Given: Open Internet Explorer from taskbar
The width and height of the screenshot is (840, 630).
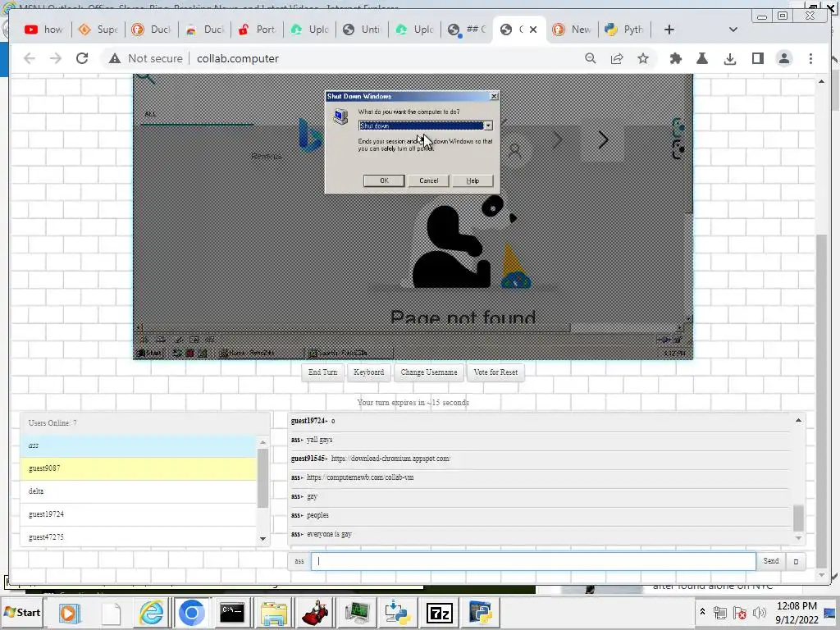Looking at the screenshot, I should tap(151, 613).
